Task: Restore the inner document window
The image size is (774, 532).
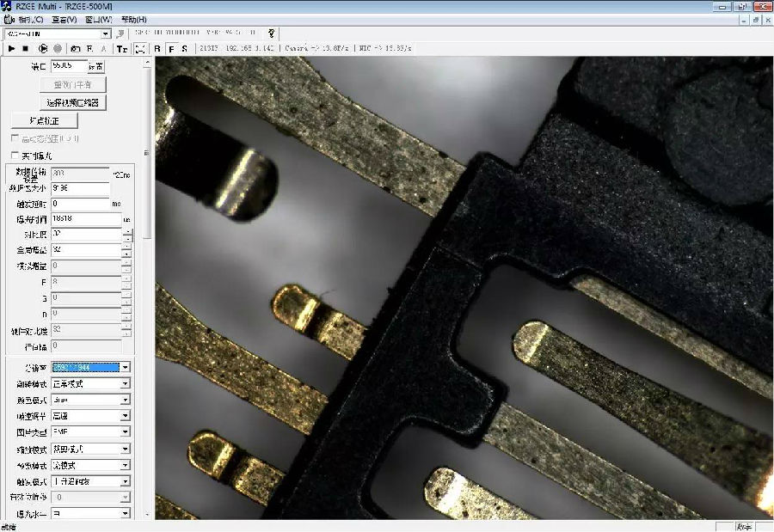Action: [755, 21]
